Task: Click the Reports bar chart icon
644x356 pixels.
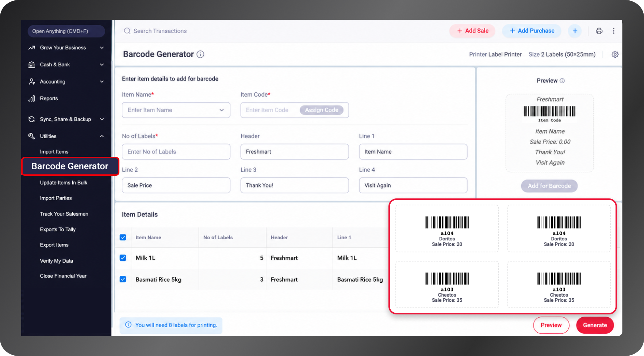Action: click(32, 98)
